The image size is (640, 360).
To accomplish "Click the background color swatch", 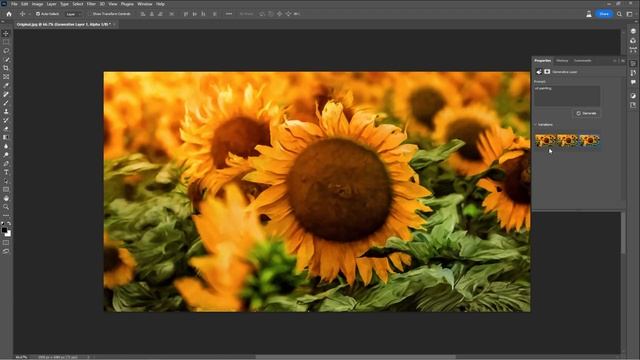I will (8, 233).
